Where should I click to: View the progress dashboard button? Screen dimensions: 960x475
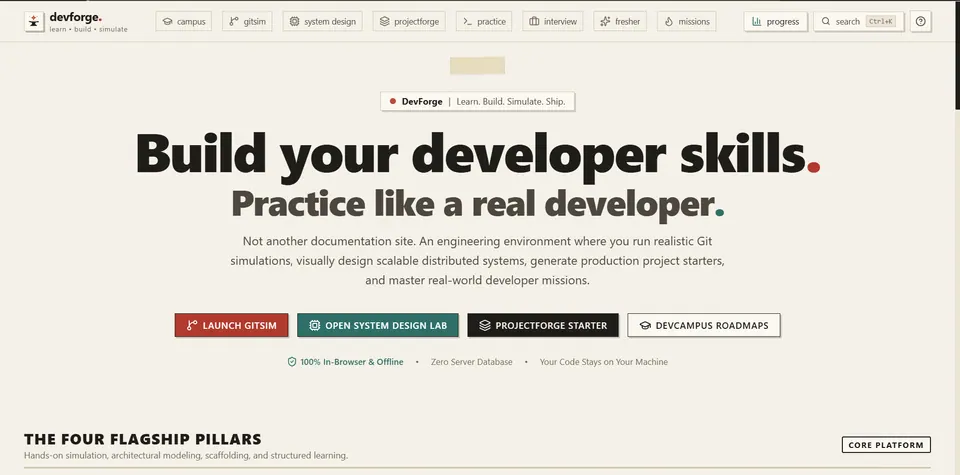point(776,21)
